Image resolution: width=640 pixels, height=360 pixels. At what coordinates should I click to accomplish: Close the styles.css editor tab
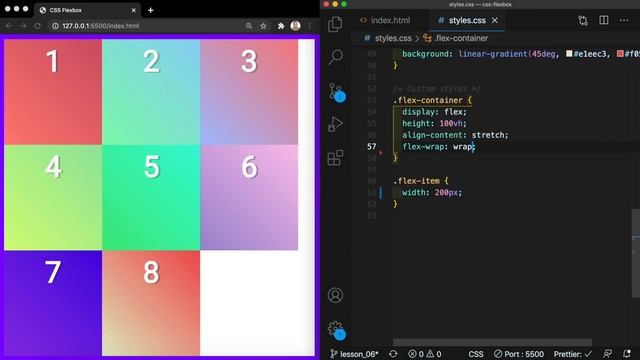(495, 20)
